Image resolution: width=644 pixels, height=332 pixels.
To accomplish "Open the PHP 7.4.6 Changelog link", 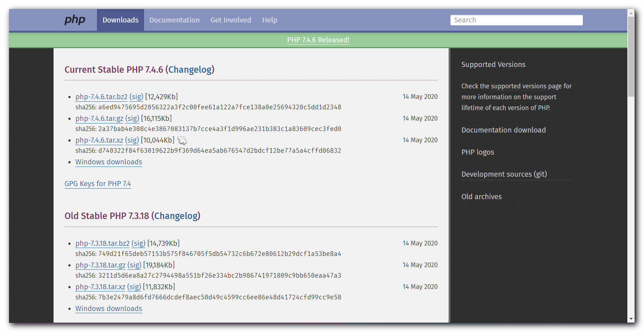I will [x=190, y=70].
